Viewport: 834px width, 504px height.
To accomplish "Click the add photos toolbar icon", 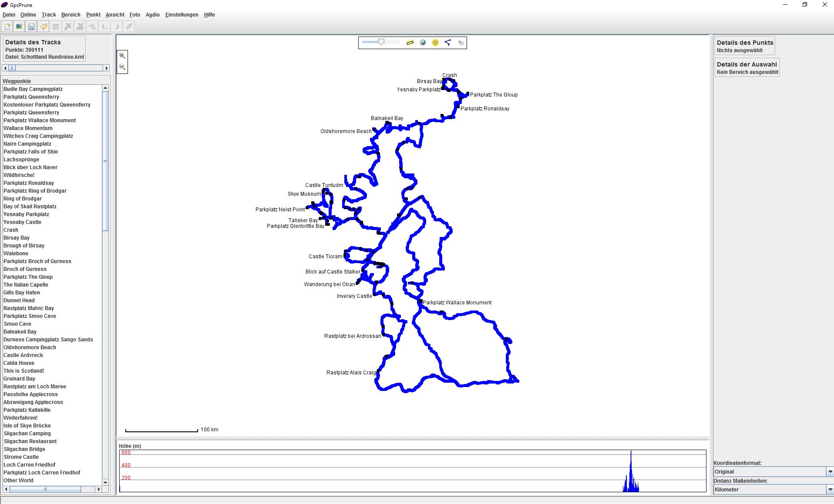I will (x=19, y=27).
